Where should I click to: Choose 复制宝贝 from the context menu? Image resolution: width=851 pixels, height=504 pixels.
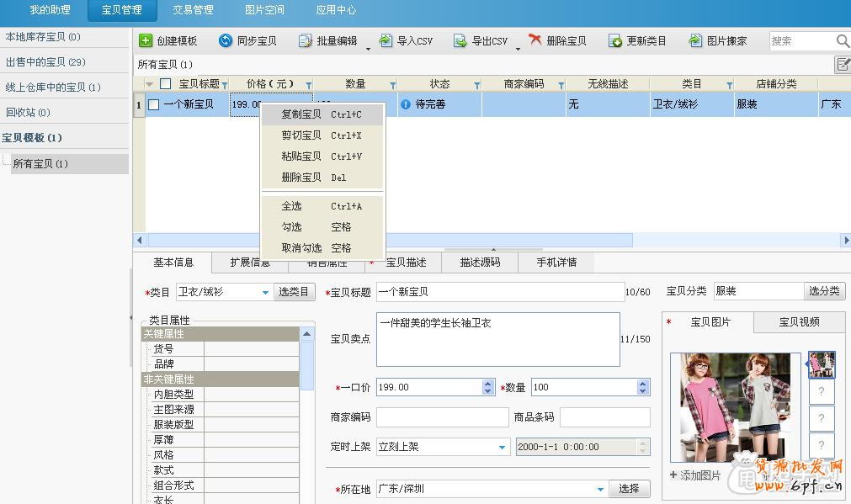click(x=301, y=114)
